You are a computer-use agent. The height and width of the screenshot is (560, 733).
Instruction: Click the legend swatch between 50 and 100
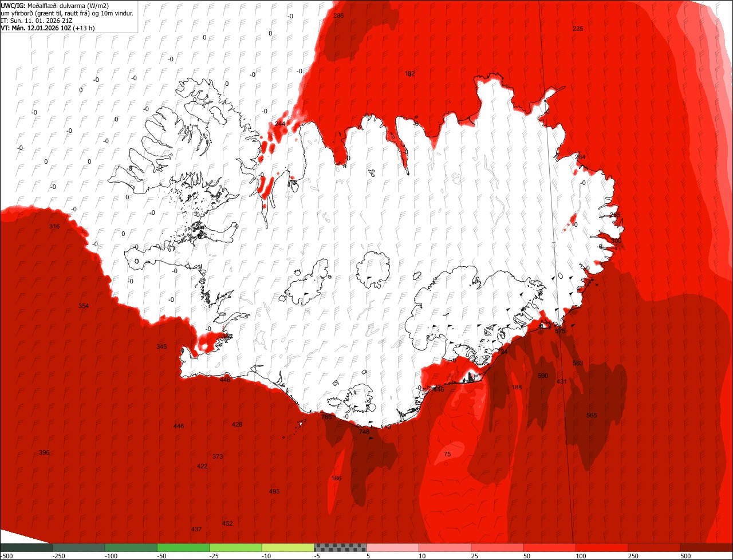[x=550, y=547]
